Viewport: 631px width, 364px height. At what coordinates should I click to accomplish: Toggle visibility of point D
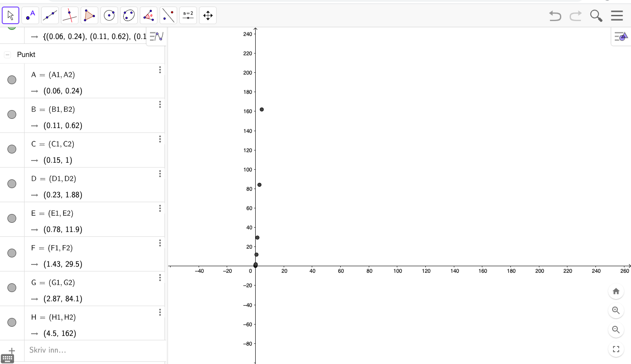click(x=12, y=184)
